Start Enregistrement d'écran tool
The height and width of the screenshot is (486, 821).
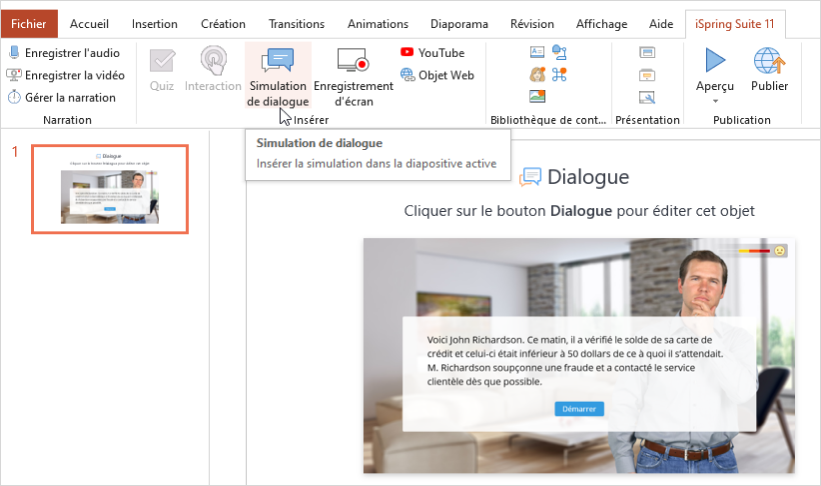pyautogui.click(x=353, y=76)
